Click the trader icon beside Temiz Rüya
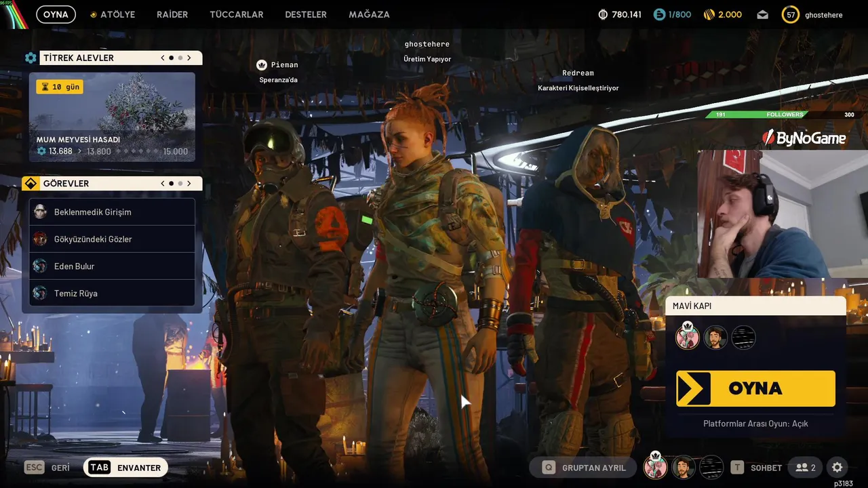The width and height of the screenshot is (868, 488). (x=40, y=293)
